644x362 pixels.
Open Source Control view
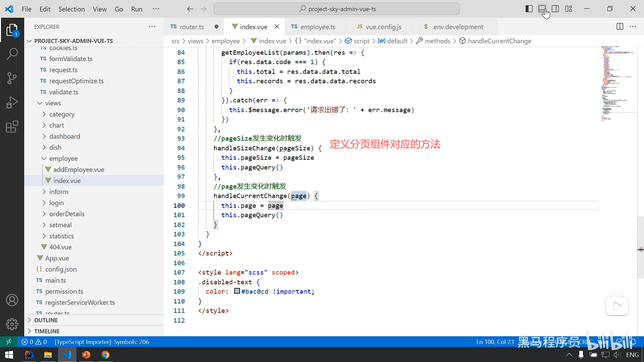12,78
